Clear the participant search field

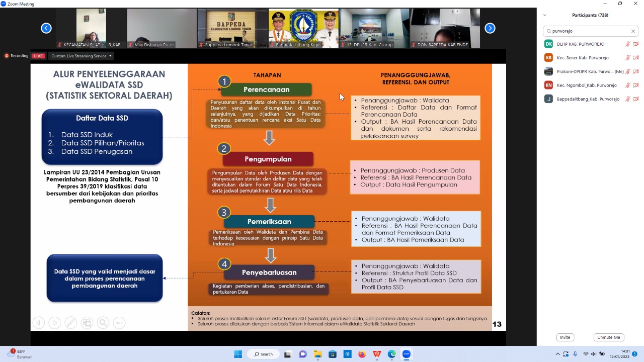pos(633,31)
